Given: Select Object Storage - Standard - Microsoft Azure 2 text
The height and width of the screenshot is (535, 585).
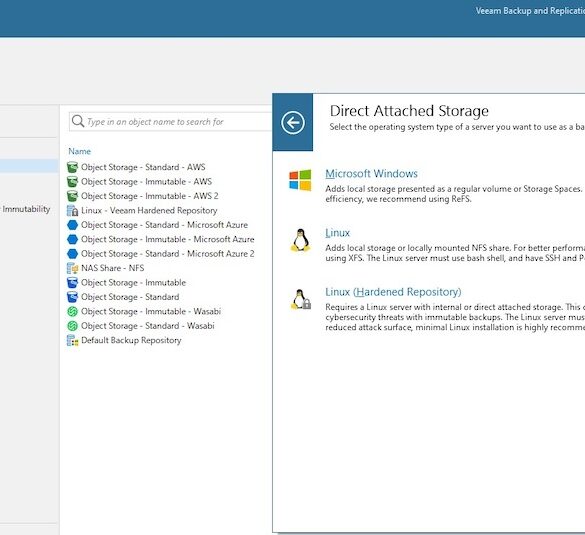Looking at the screenshot, I should [x=168, y=254].
